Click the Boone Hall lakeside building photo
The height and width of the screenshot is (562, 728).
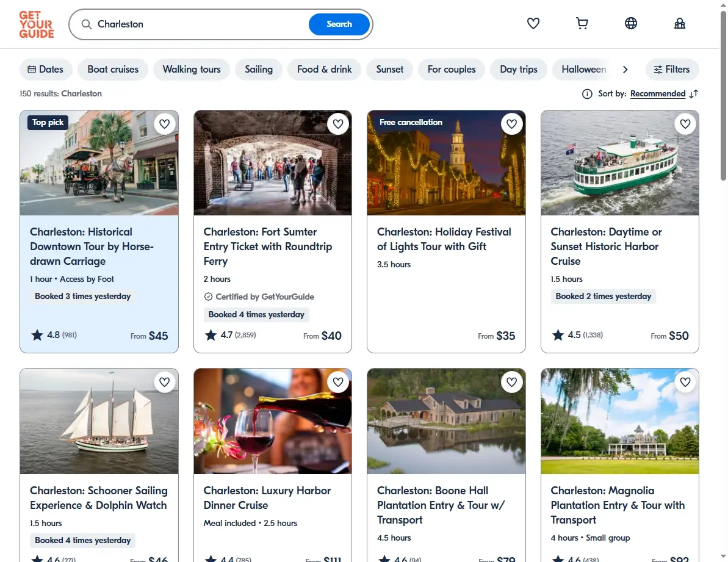[446, 422]
